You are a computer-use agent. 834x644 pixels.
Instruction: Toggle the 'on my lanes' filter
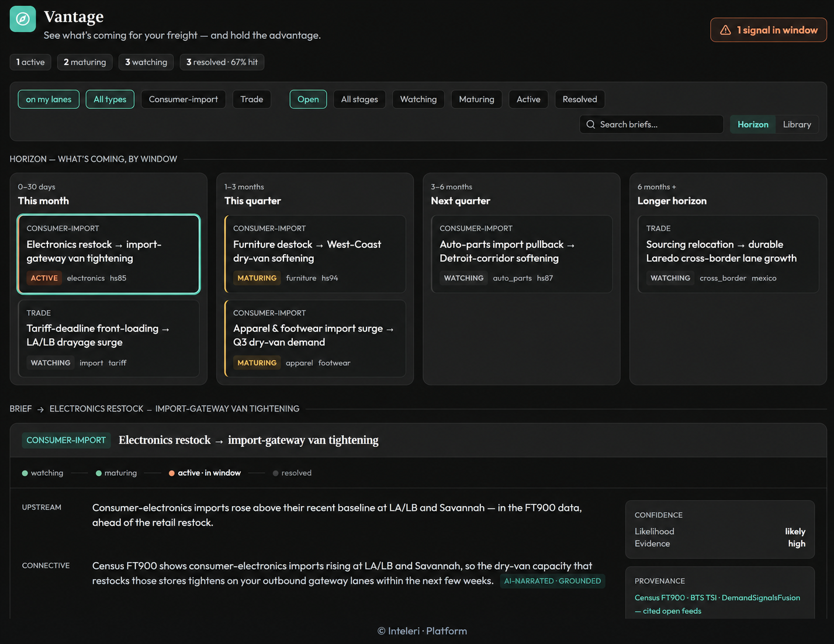pyautogui.click(x=49, y=99)
